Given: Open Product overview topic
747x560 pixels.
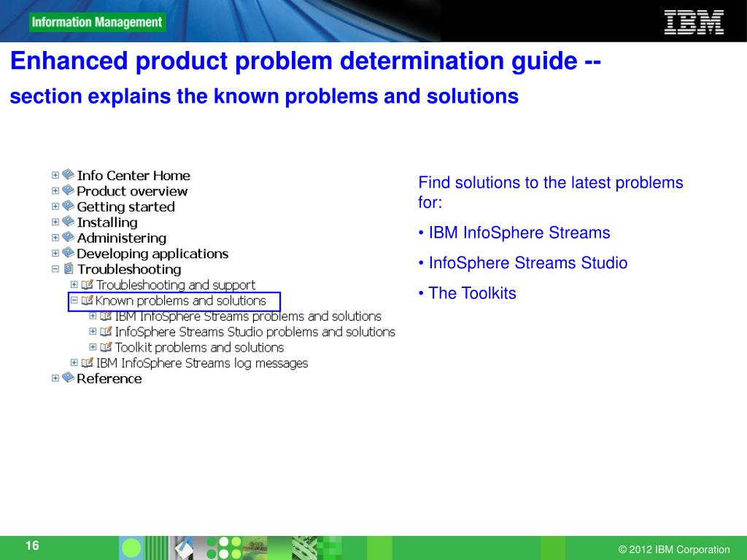Looking at the screenshot, I should (x=132, y=192).
